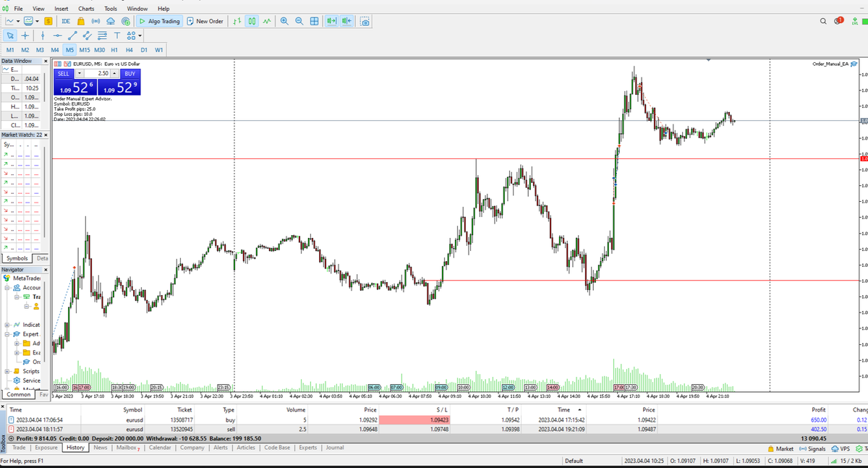Expand the Accounts node in Navigator

(7, 287)
